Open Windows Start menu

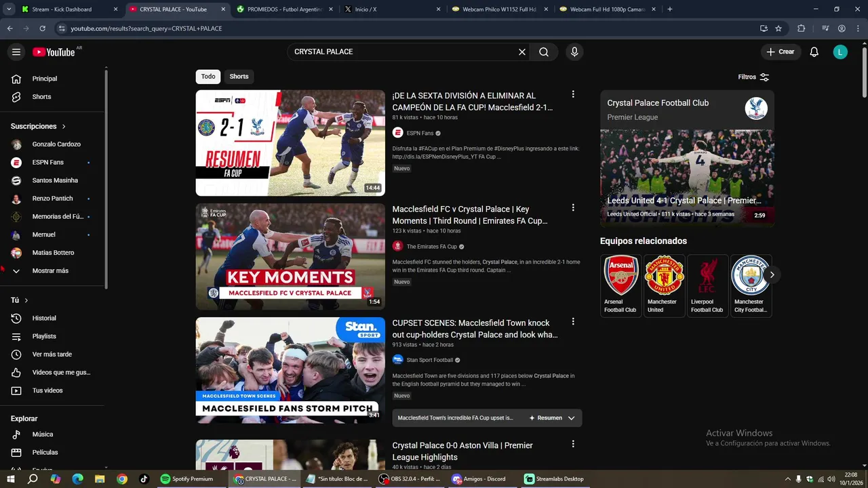[11, 479]
